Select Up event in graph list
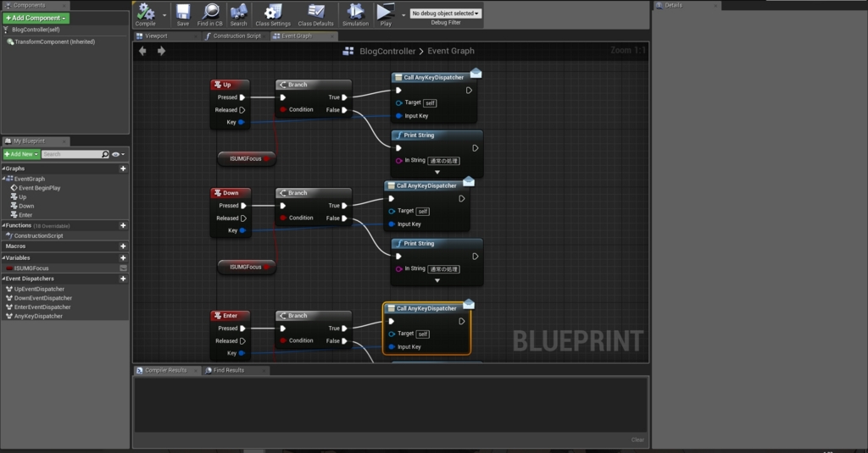The height and width of the screenshot is (453, 868). [22, 197]
